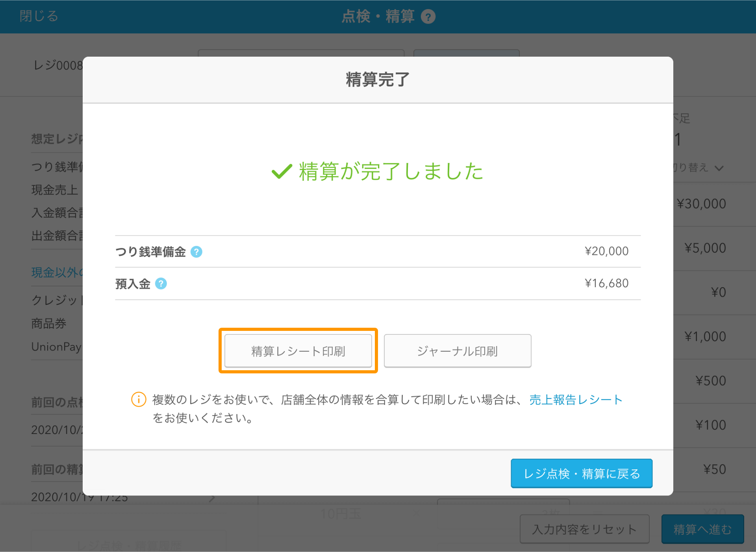Select the ¥16,680 預入金 amount
Screen dimensions: 756x552
(x=606, y=283)
